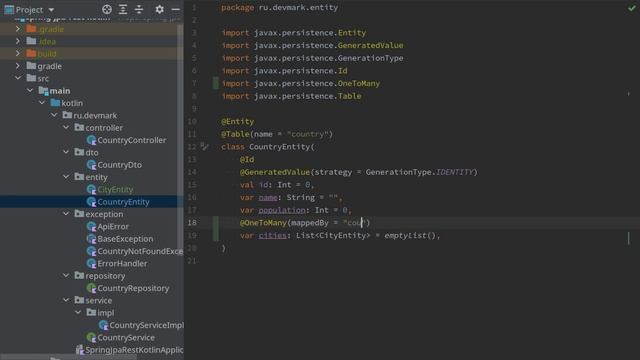Click the OneToMany import on line 7

coord(358,83)
